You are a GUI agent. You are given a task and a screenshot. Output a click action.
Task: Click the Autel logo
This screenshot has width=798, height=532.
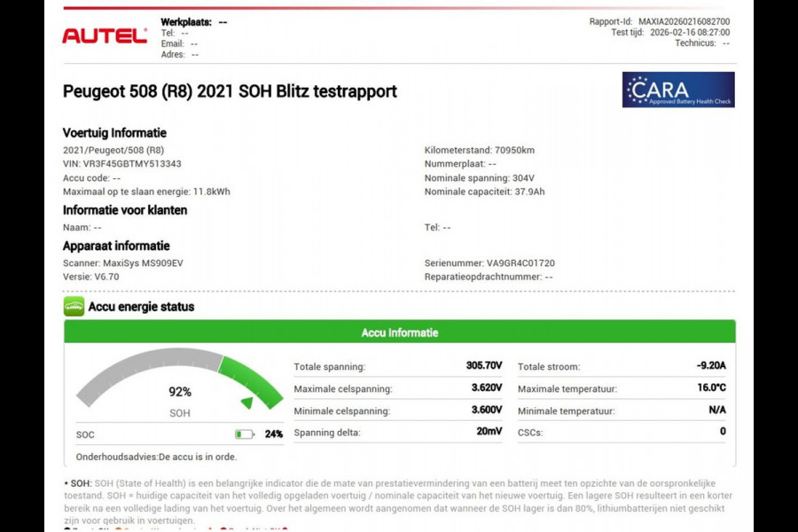pos(106,35)
